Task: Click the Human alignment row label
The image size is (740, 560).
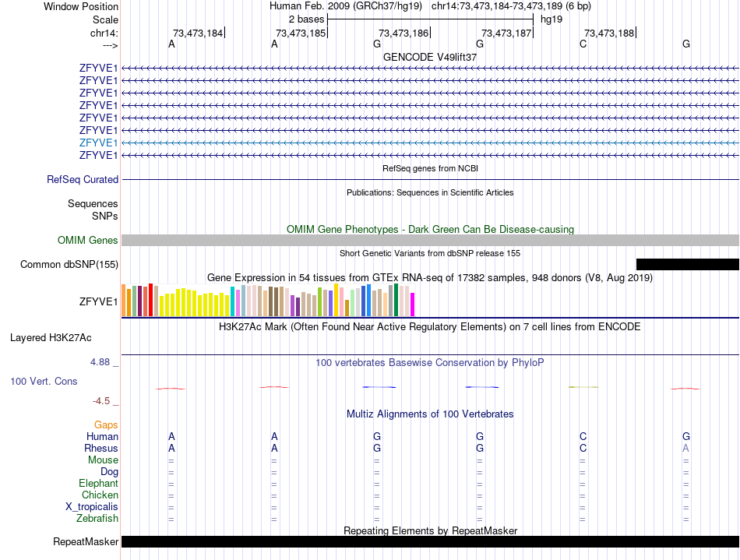Action: tap(102, 436)
